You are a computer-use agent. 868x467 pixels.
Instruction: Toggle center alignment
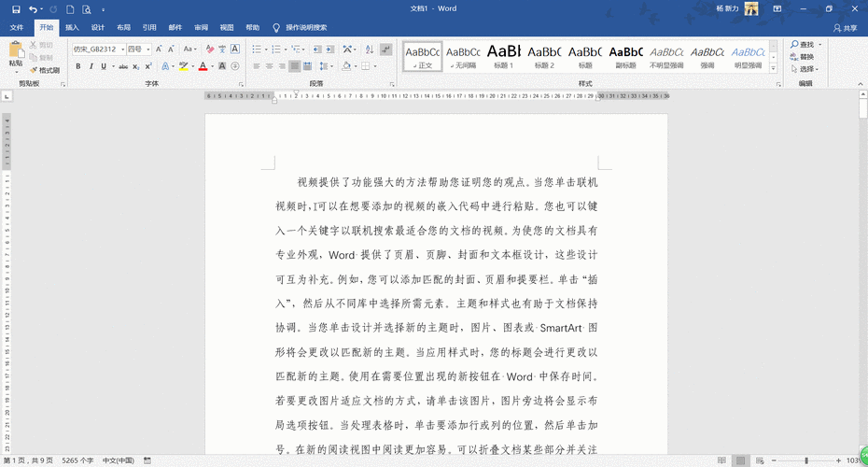pyautogui.click(x=270, y=66)
